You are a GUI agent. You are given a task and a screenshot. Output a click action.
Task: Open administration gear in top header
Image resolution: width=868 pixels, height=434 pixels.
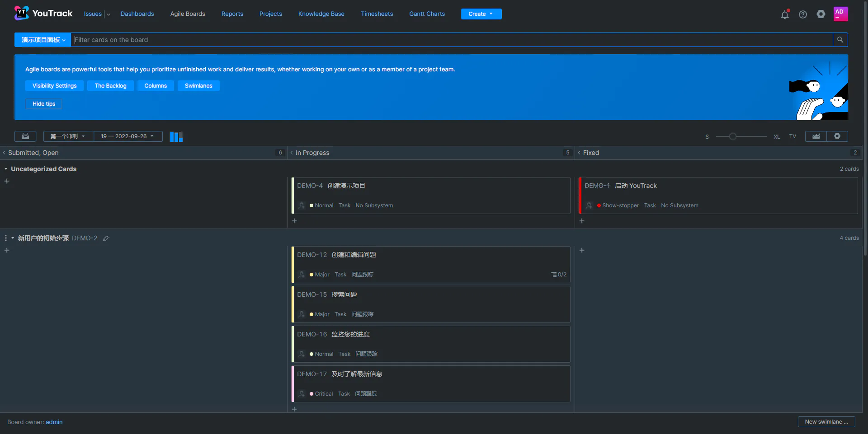[x=821, y=14]
